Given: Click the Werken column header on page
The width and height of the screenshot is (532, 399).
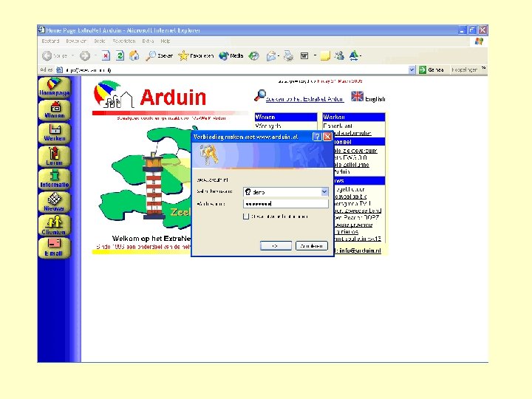Looking at the screenshot, I should (x=353, y=117).
